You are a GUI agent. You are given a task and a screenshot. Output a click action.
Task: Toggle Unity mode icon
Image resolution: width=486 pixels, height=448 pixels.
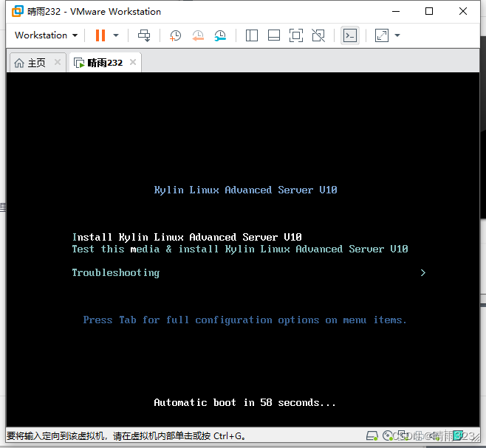(x=318, y=35)
